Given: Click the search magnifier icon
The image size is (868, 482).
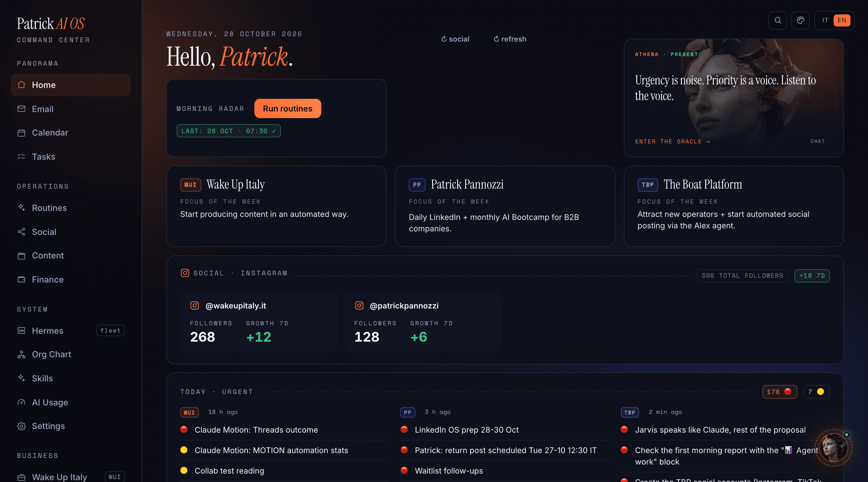Looking at the screenshot, I should tap(777, 20).
